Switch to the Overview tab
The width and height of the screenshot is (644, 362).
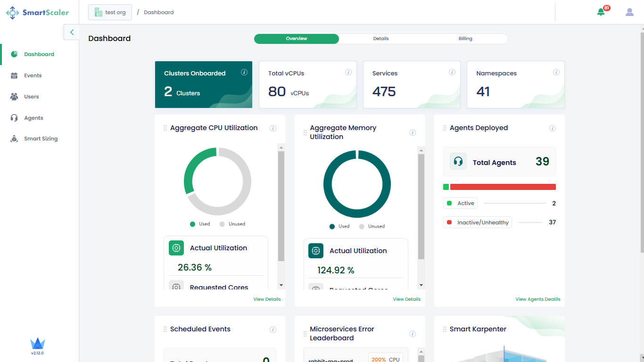coord(297,39)
